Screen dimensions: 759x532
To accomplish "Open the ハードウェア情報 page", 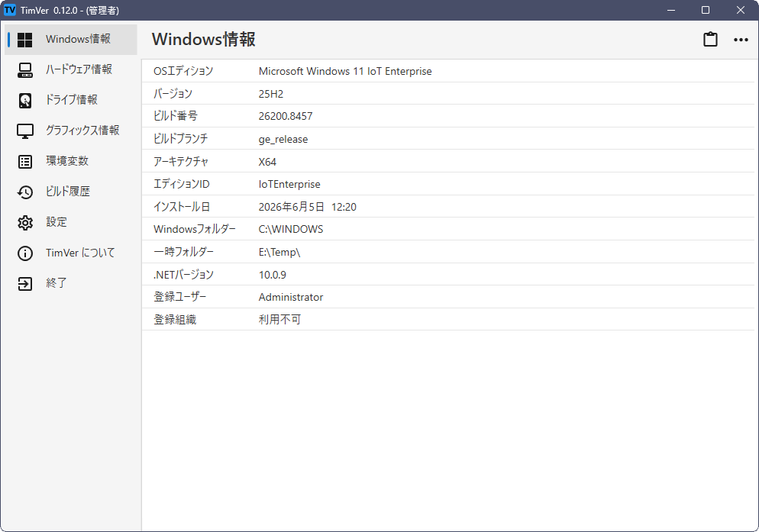I will click(x=71, y=69).
